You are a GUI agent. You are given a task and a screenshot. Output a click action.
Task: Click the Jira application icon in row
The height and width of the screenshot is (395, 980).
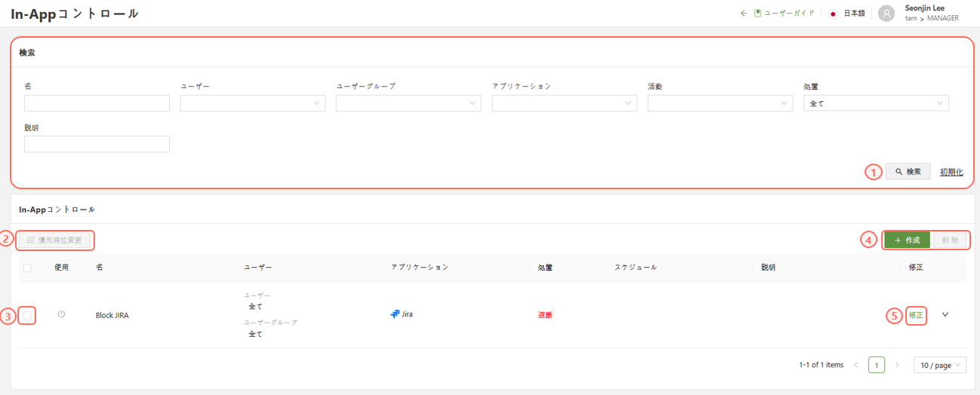(395, 314)
